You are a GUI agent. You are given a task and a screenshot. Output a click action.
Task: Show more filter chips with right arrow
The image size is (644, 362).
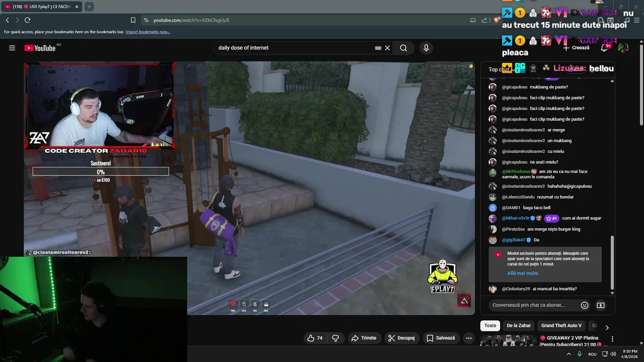pos(607,327)
